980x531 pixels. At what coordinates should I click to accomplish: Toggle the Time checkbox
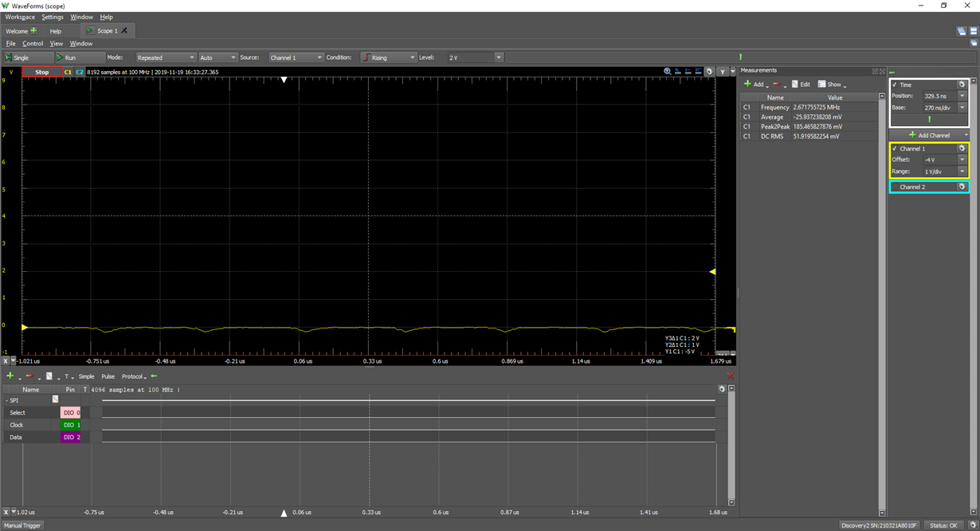coord(895,85)
